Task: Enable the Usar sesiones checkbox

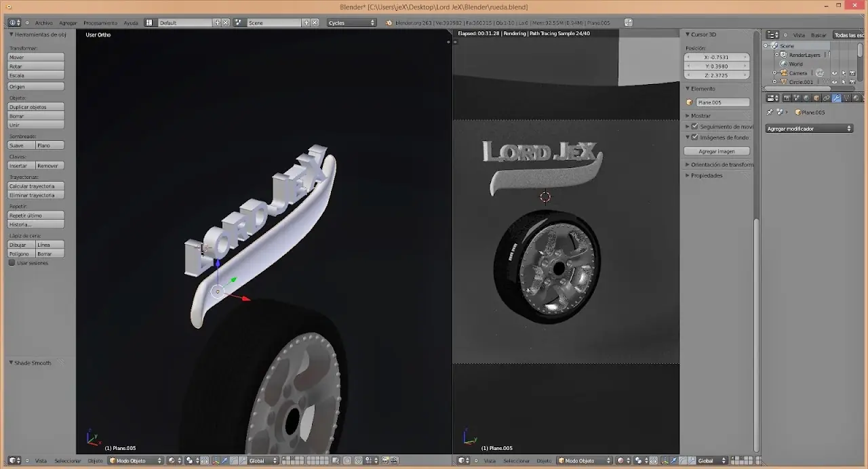Action: (x=12, y=263)
